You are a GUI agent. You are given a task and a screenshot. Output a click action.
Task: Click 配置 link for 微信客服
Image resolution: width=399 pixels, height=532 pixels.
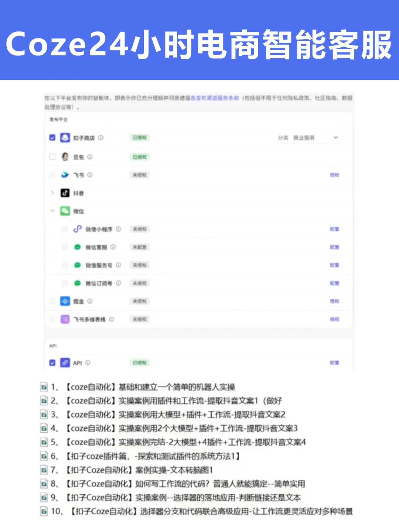click(x=335, y=247)
